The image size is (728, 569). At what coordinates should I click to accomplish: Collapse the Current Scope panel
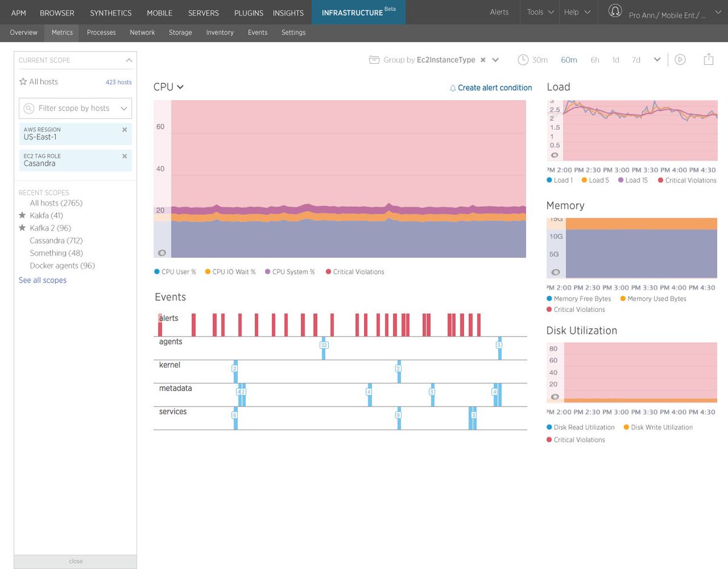point(129,60)
